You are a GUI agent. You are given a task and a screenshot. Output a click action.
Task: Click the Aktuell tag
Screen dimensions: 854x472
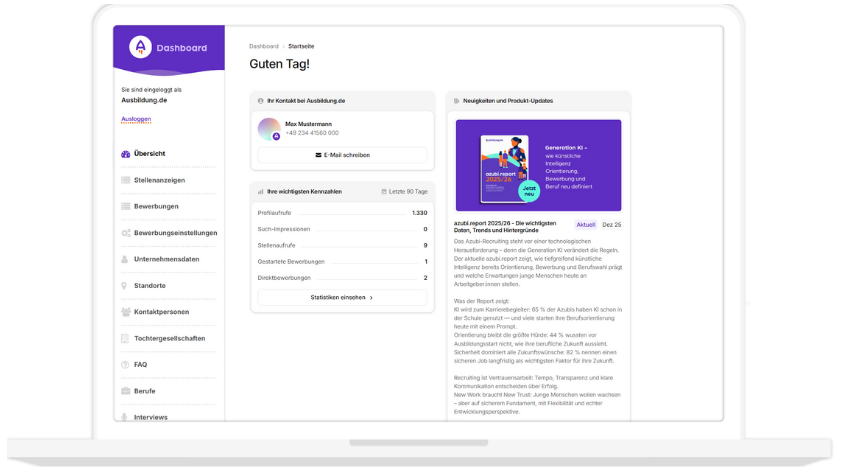[585, 225]
